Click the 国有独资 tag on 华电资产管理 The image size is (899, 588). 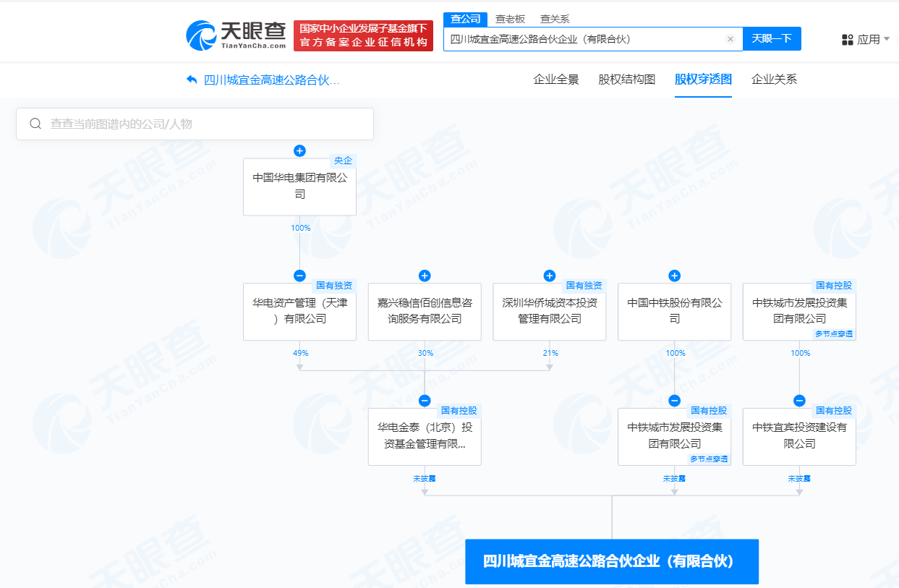334,286
